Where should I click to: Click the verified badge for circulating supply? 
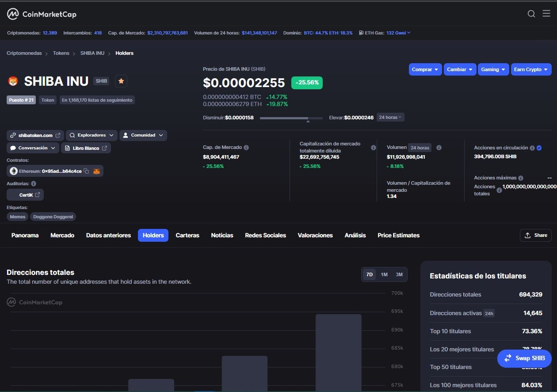(x=539, y=148)
